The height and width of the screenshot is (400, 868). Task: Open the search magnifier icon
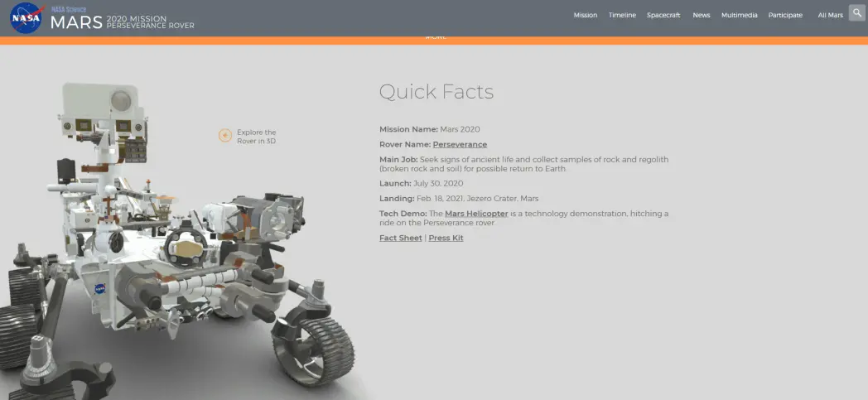pyautogui.click(x=857, y=13)
